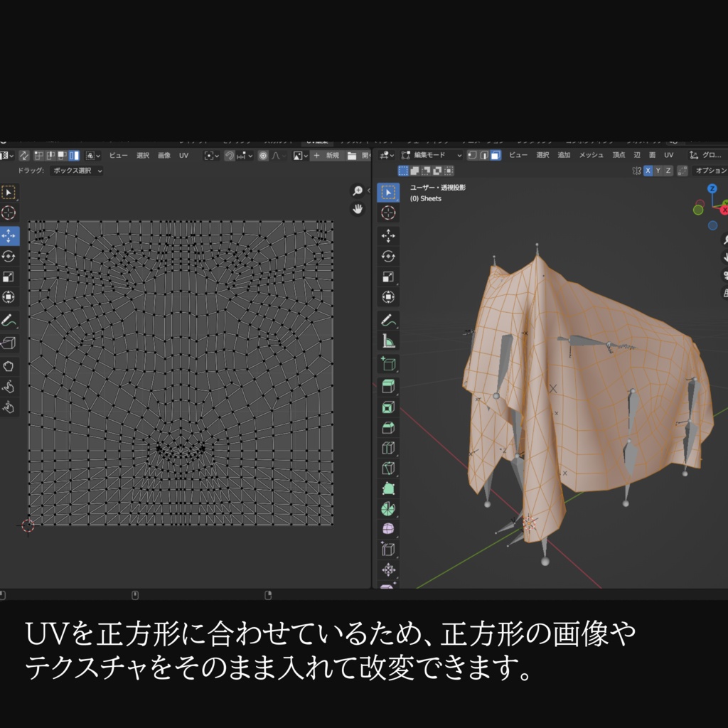
Task: Select the Box Select tool in 3D viewport
Action: pos(388,192)
